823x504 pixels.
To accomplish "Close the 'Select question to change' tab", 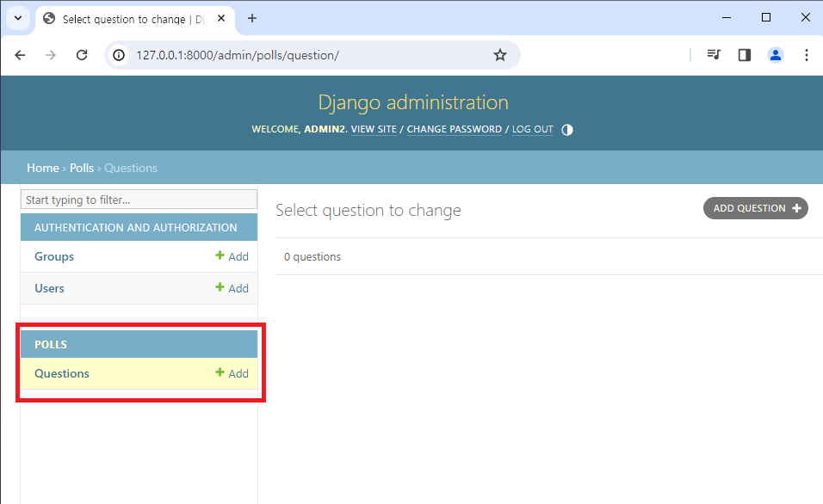I will pyautogui.click(x=221, y=18).
